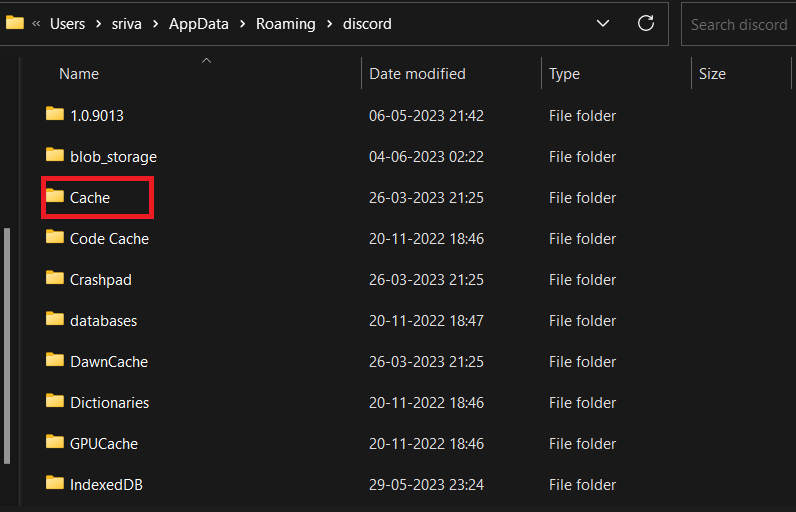
Task: Sort list by Type column
Action: coord(564,74)
